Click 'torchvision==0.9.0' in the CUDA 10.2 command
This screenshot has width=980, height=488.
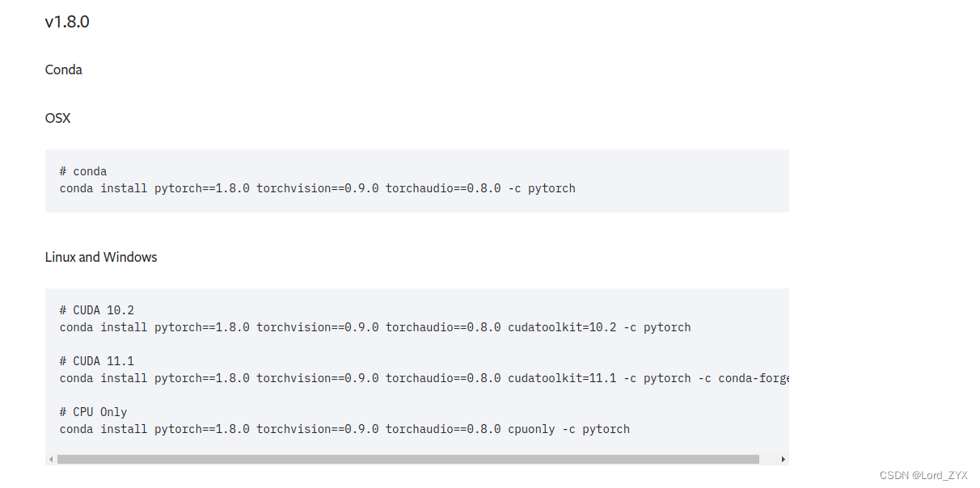click(x=318, y=327)
